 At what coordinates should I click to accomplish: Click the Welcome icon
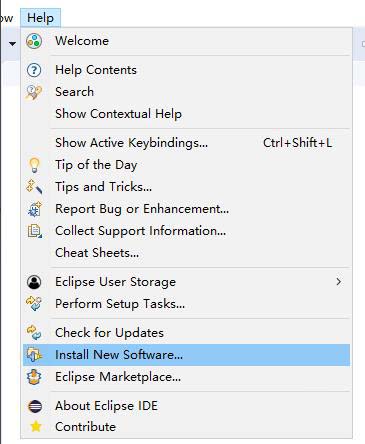34,41
